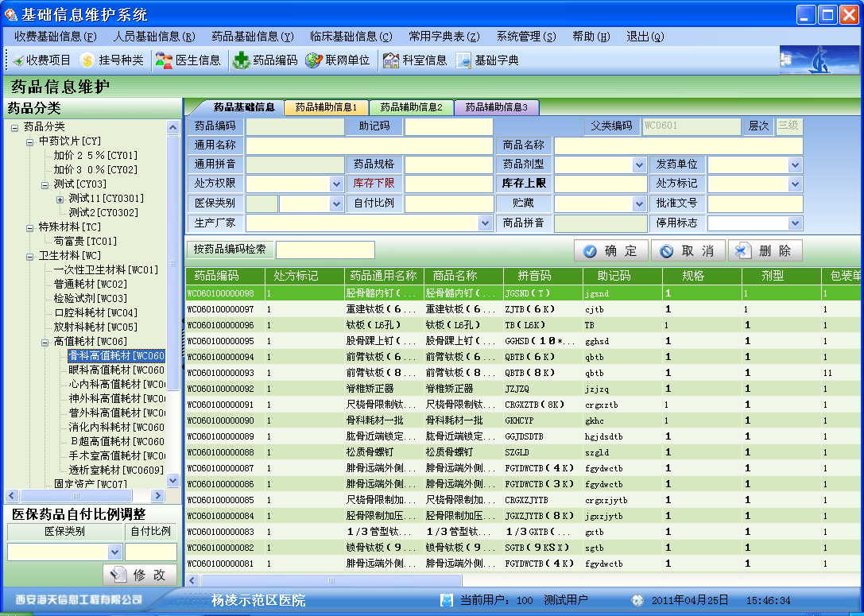
Task: Click the clock icon beside the date
Action: point(637,600)
